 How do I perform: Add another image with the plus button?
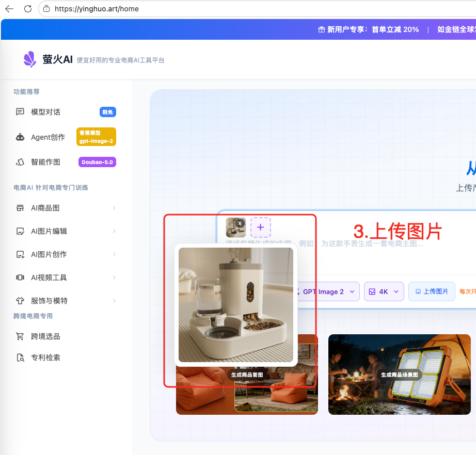tap(261, 228)
